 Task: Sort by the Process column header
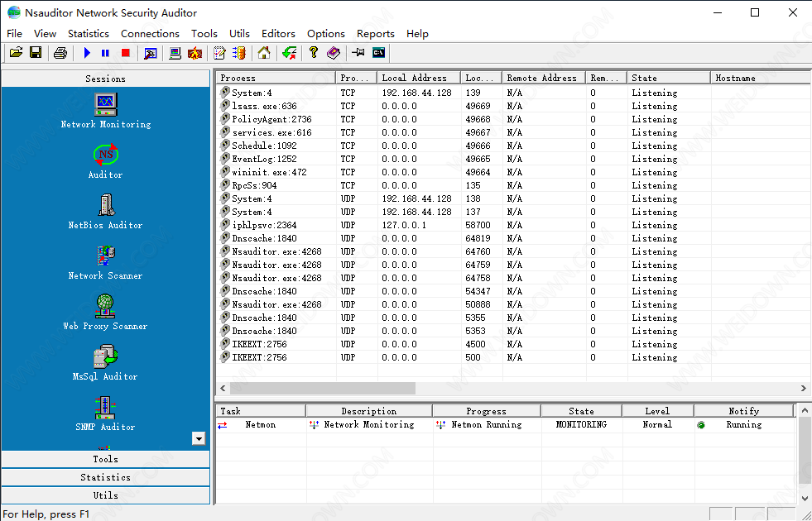coord(276,78)
